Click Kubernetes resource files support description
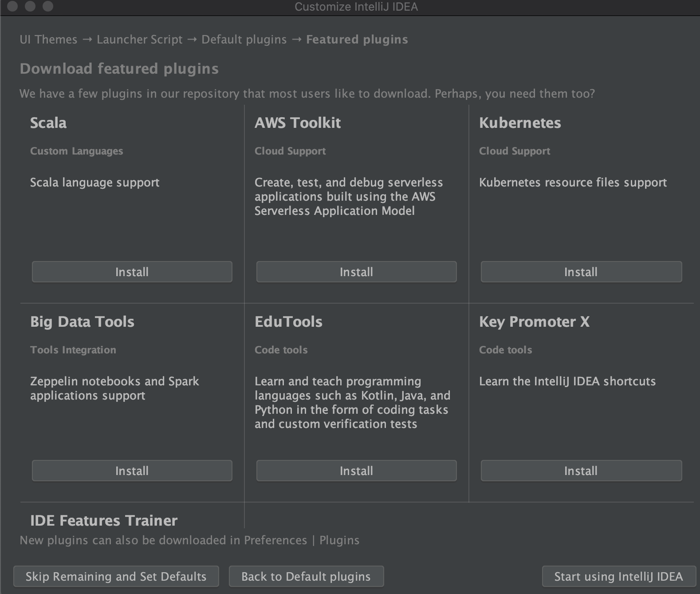The image size is (700, 594). [x=573, y=182]
